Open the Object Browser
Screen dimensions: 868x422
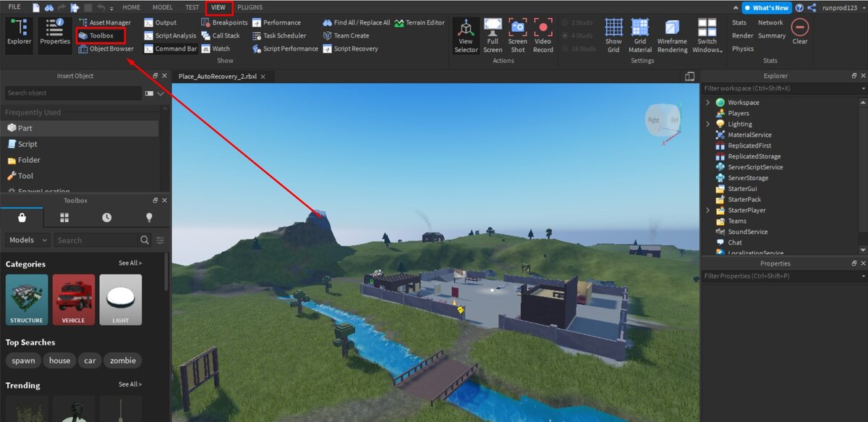point(106,48)
